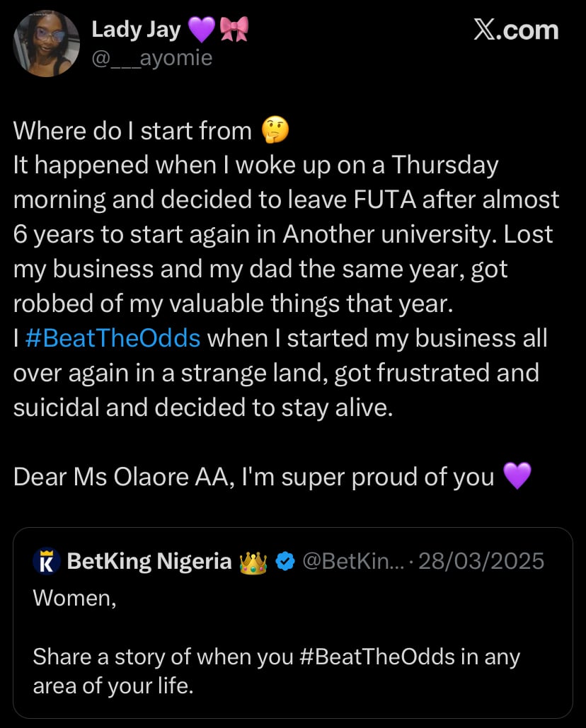Click the BetKing logo avatar
The height and width of the screenshot is (728, 586).
(46, 562)
